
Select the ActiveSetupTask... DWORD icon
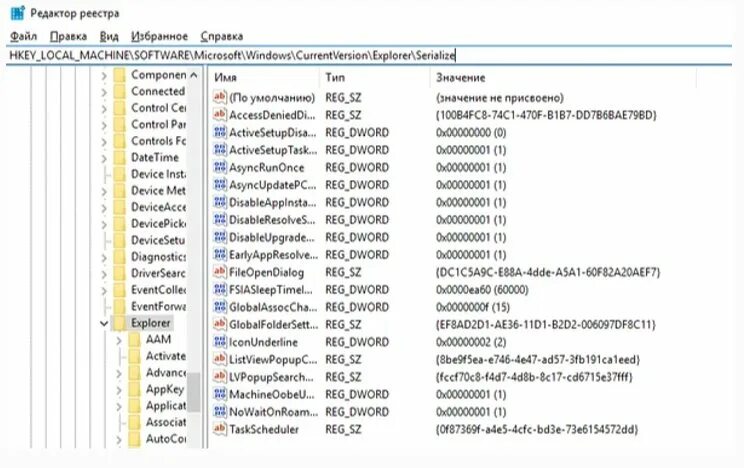point(220,150)
